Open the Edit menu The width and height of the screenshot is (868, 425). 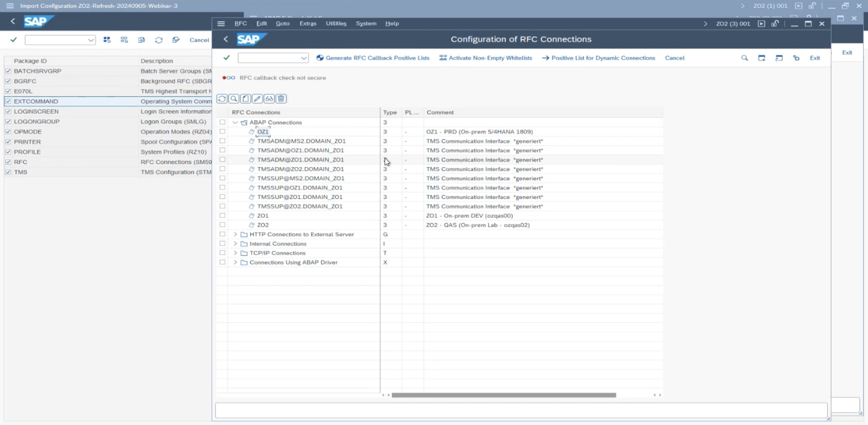tap(261, 24)
